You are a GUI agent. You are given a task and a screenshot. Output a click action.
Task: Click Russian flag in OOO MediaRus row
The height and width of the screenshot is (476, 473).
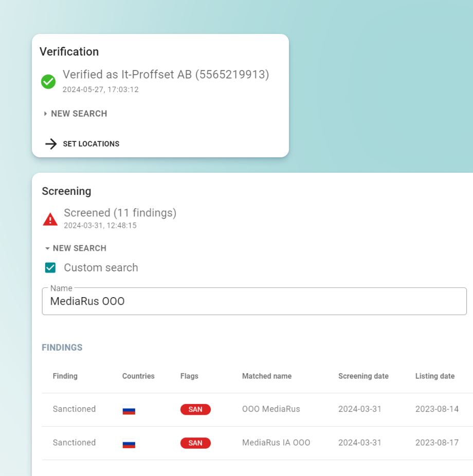point(129,410)
